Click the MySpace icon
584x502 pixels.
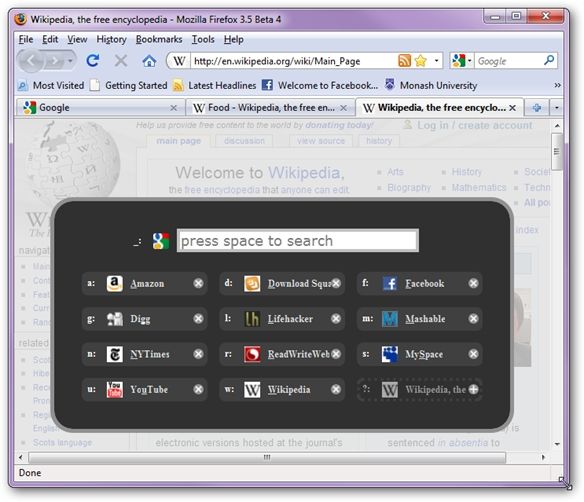(x=390, y=354)
